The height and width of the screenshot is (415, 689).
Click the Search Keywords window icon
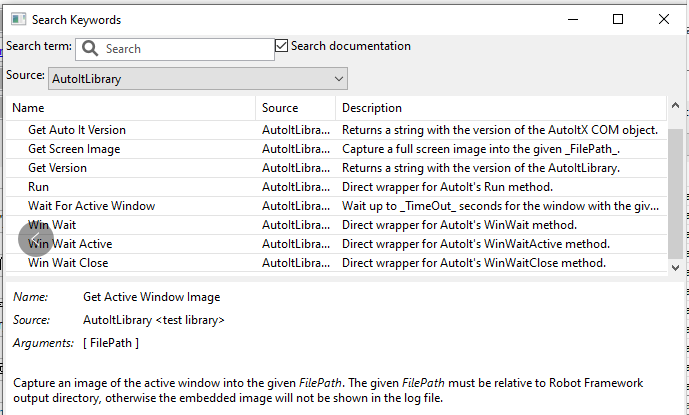(x=16, y=19)
